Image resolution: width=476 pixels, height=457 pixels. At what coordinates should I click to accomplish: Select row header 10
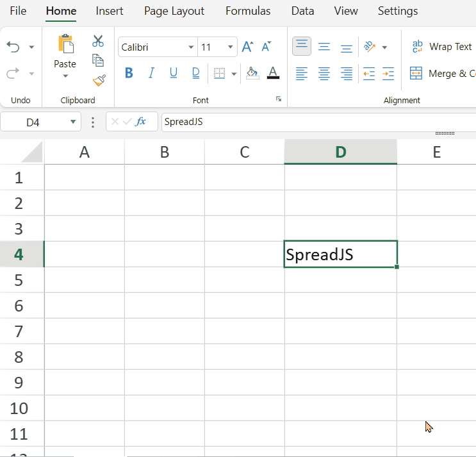[x=22, y=408]
